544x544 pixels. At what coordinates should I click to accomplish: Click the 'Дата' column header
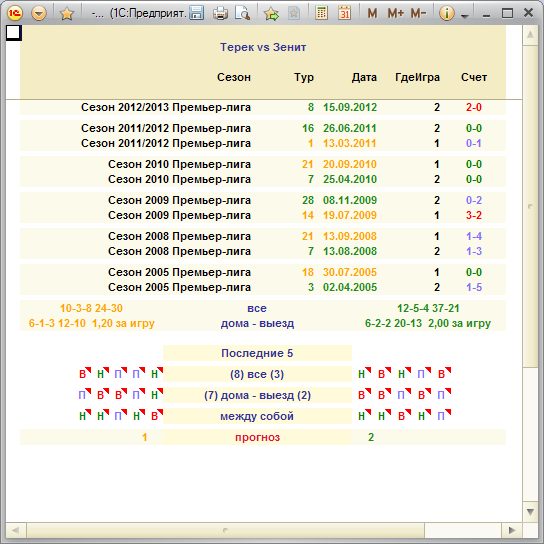click(364, 77)
